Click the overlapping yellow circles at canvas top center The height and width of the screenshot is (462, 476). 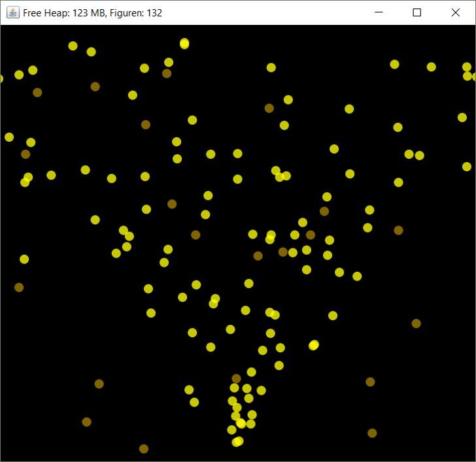(184, 44)
